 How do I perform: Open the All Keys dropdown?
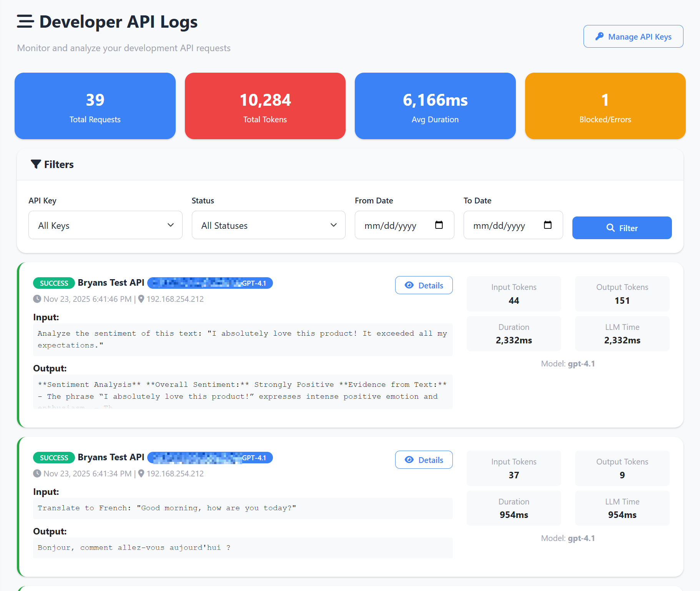tap(105, 225)
